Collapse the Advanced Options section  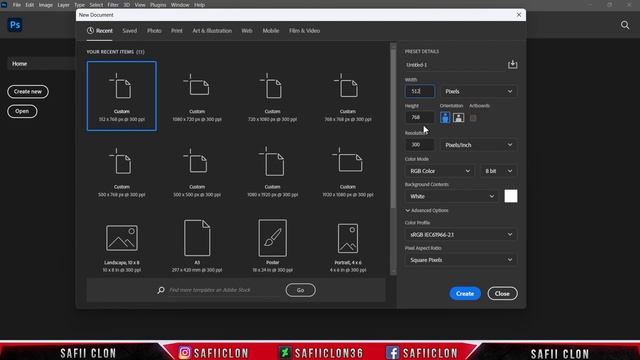[427, 211]
